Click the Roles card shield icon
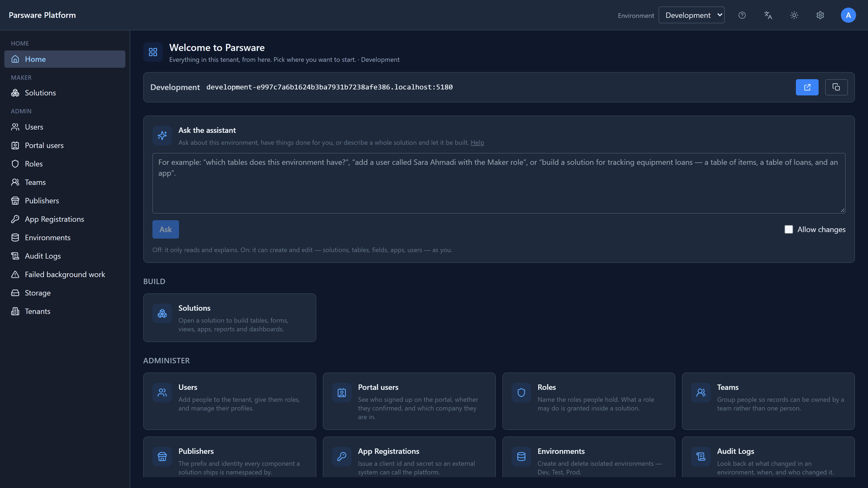This screenshot has height=488, width=868. [x=521, y=392]
